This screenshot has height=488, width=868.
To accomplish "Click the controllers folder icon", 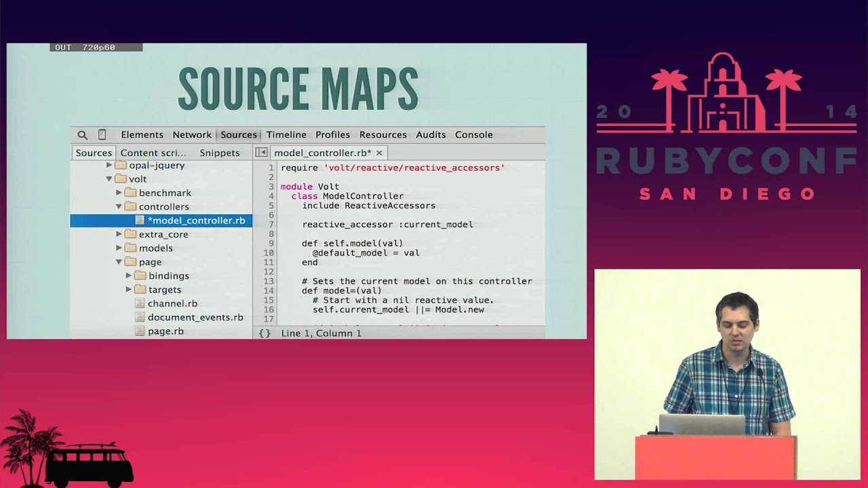I will (x=130, y=207).
